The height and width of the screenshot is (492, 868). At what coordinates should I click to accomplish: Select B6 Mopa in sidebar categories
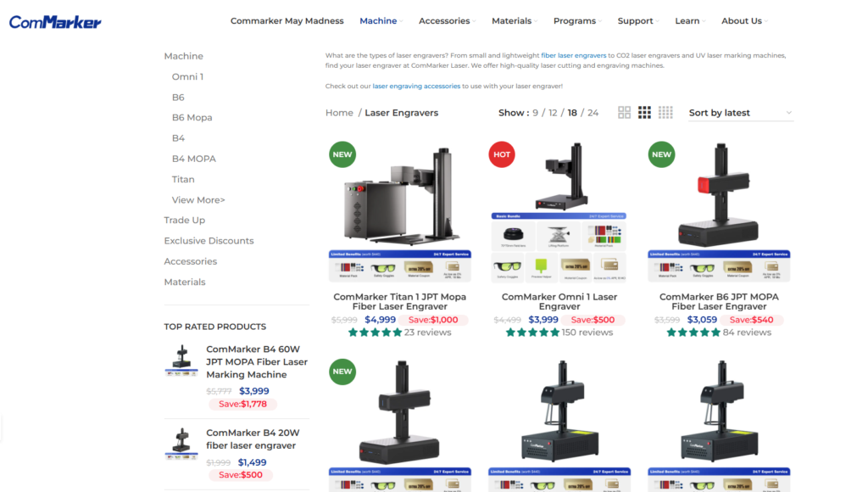[192, 117]
